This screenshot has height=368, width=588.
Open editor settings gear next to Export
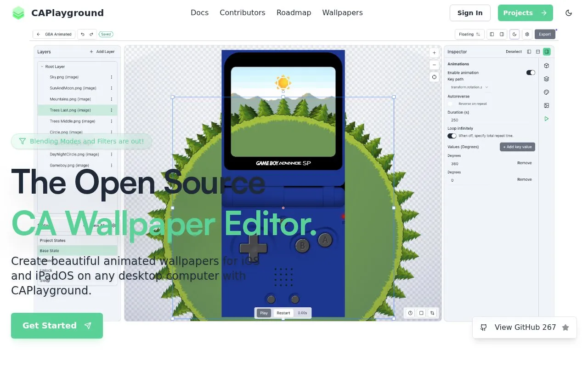pyautogui.click(x=527, y=34)
